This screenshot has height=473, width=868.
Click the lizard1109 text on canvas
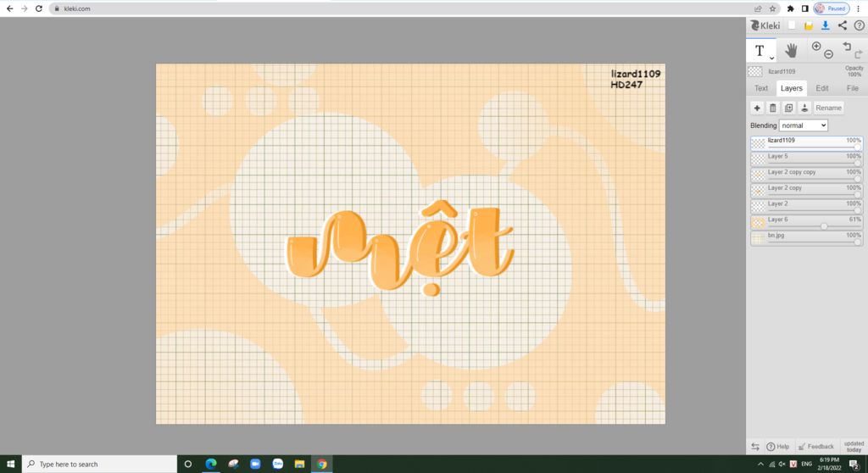[x=636, y=74]
